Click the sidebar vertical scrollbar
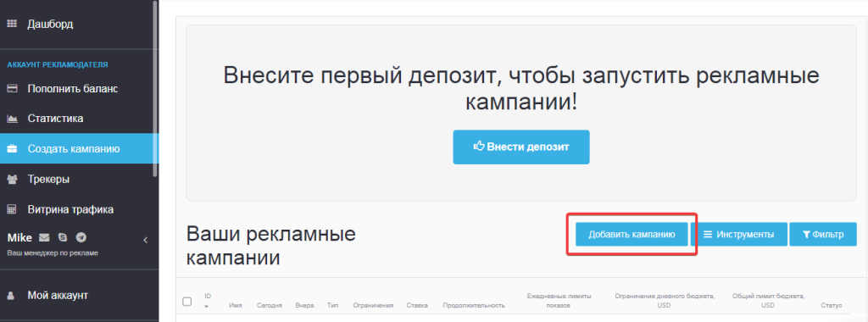 [x=156, y=88]
